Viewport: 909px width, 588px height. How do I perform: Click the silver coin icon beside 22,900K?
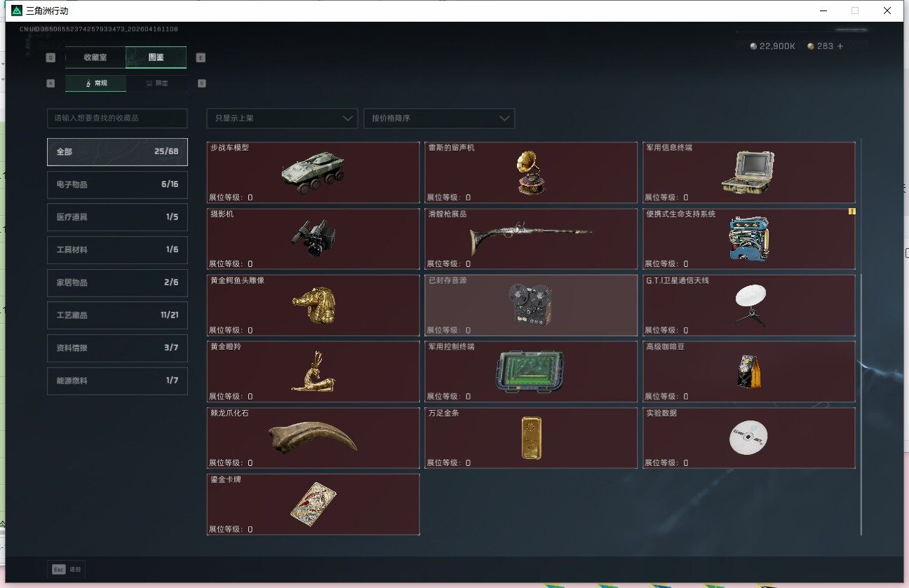[x=753, y=46]
